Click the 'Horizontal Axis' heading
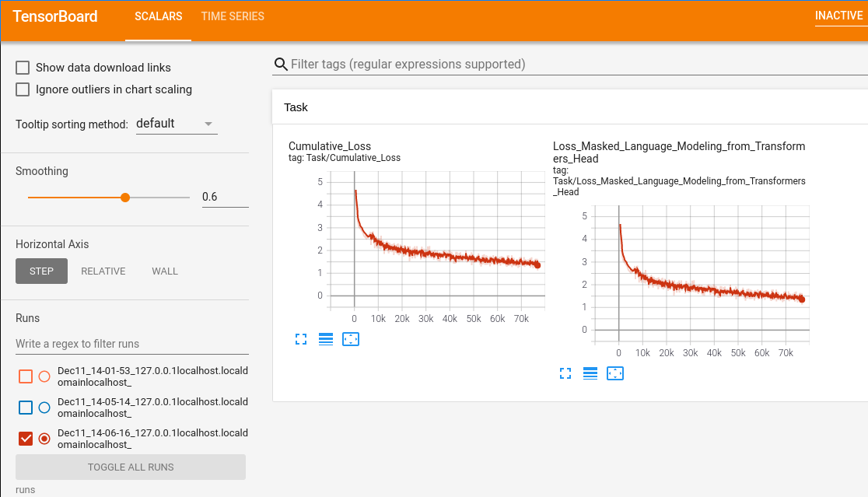 pos(52,244)
